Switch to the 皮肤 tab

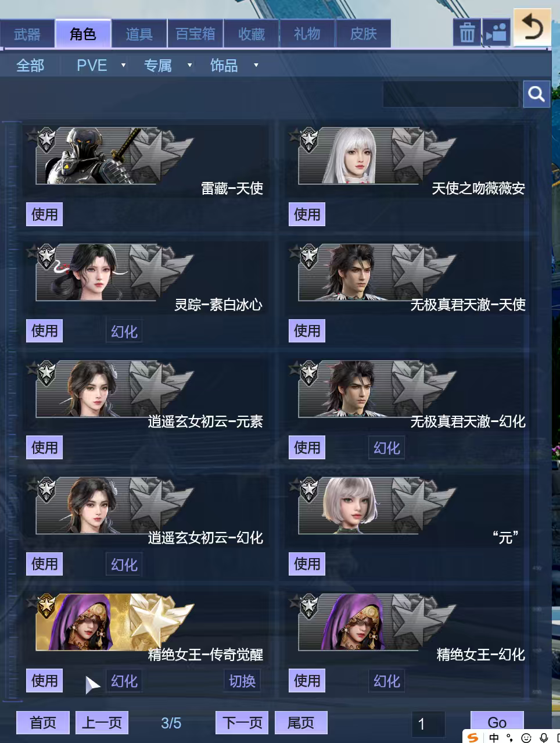click(x=363, y=34)
